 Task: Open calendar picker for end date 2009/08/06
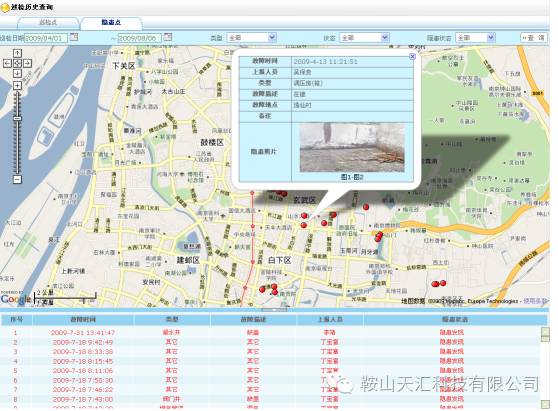(x=168, y=37)
